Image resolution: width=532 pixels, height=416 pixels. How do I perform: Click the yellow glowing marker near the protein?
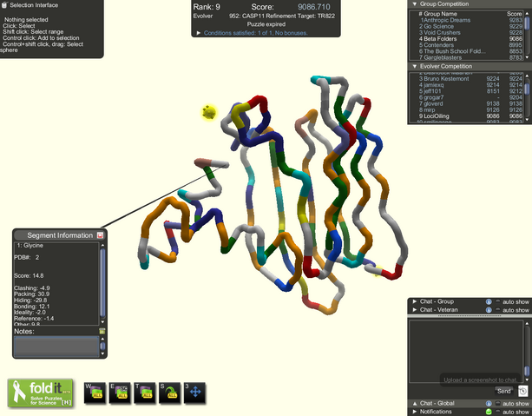(x=209, y=112)
